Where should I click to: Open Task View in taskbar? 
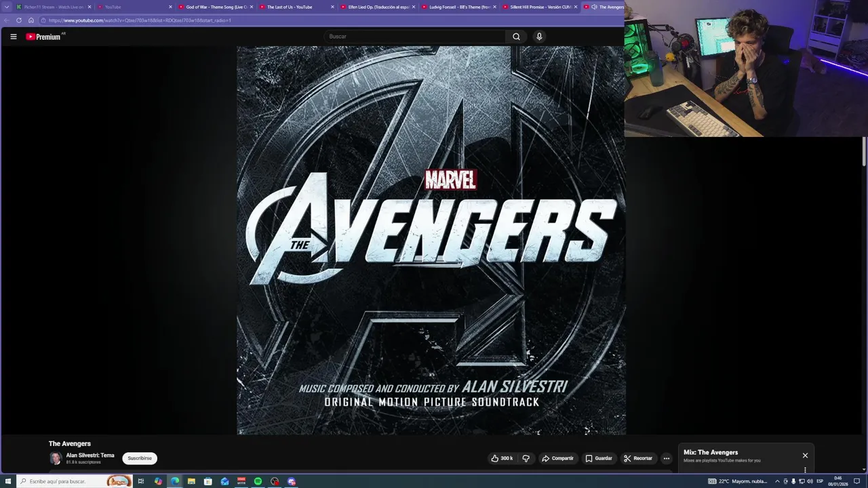(x=141, y=481)
